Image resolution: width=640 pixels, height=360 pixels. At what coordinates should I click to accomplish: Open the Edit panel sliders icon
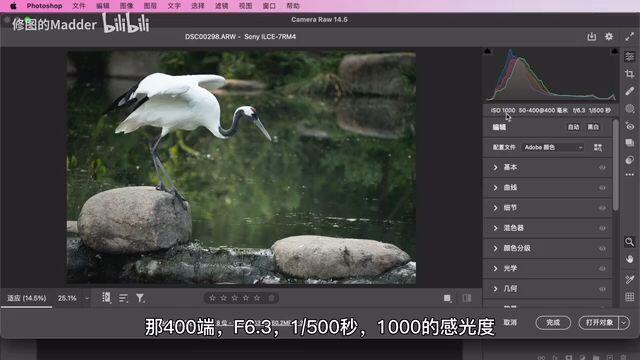click(629, 56)
